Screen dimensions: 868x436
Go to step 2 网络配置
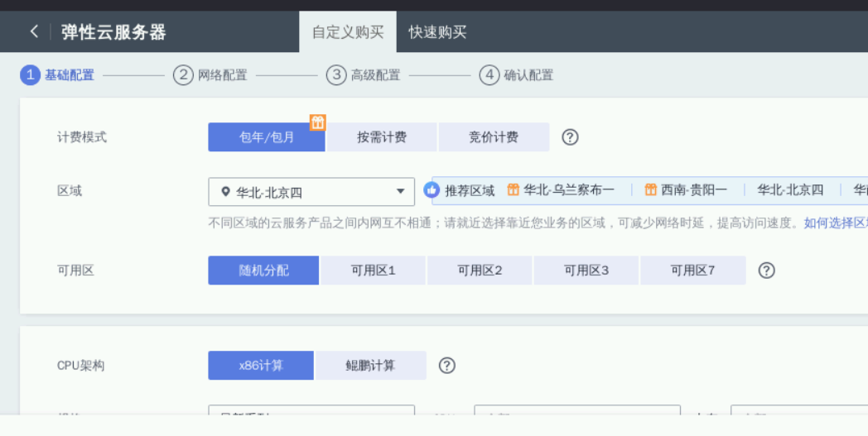point(210,75)
